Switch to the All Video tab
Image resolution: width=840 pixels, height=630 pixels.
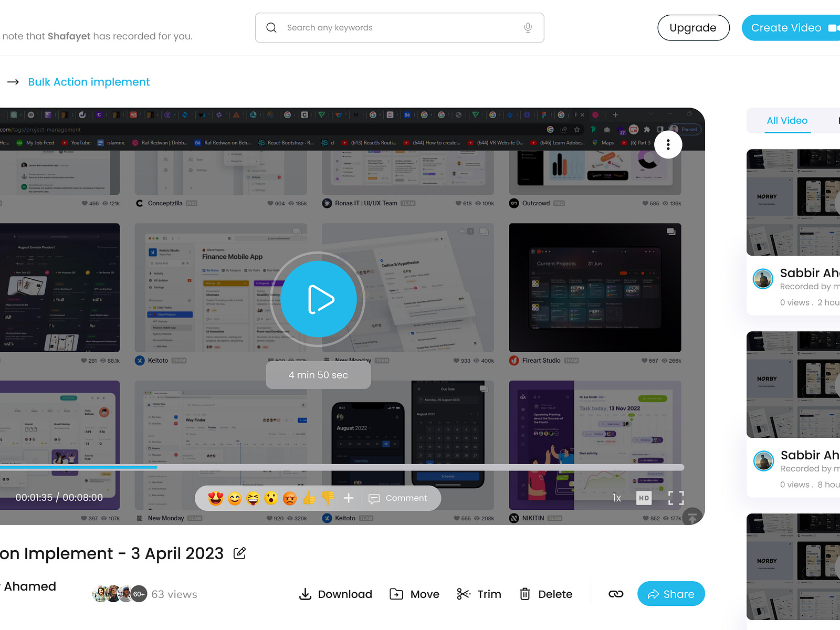point(786,120)
